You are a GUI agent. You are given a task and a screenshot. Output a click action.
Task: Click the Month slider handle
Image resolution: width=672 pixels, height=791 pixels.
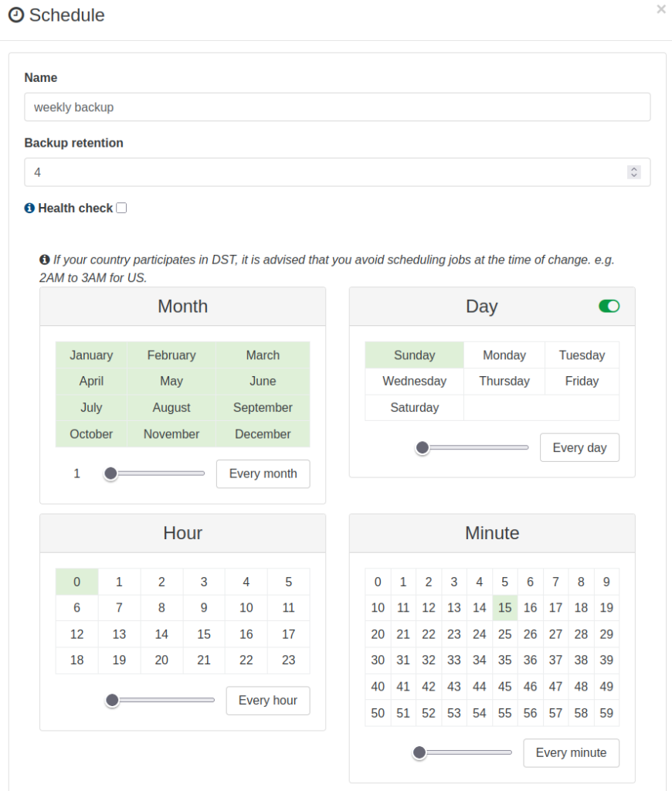[x=110, y=474]
